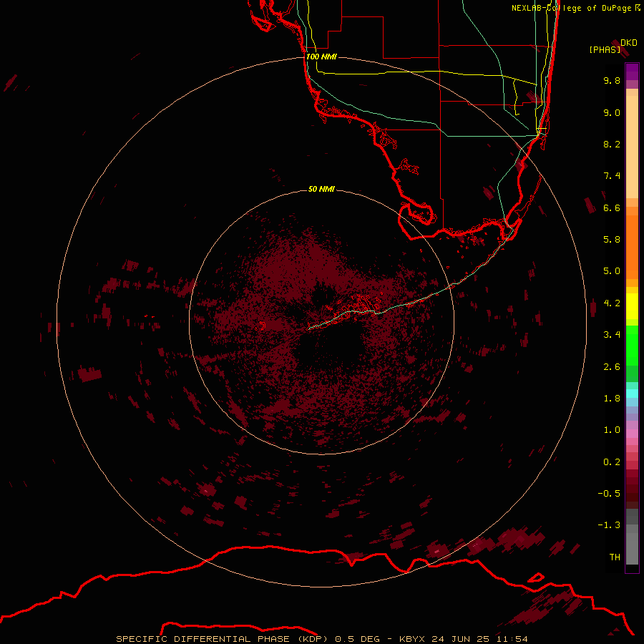Click the 0.5 DEG elevation text in the caption
This screenshot has height=644, width=644.
[358, 639]
